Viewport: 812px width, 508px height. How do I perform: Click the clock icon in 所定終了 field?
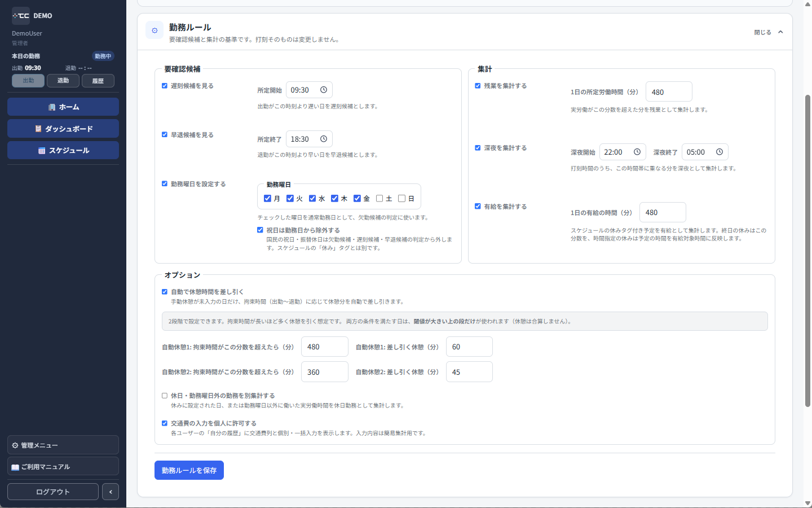[x=324, y=139]
